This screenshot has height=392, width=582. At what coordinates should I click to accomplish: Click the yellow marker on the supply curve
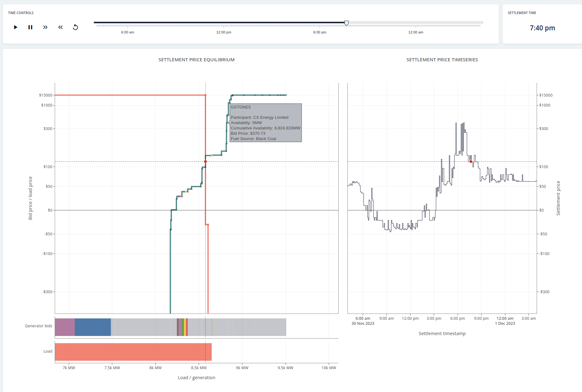pos(212,155)
